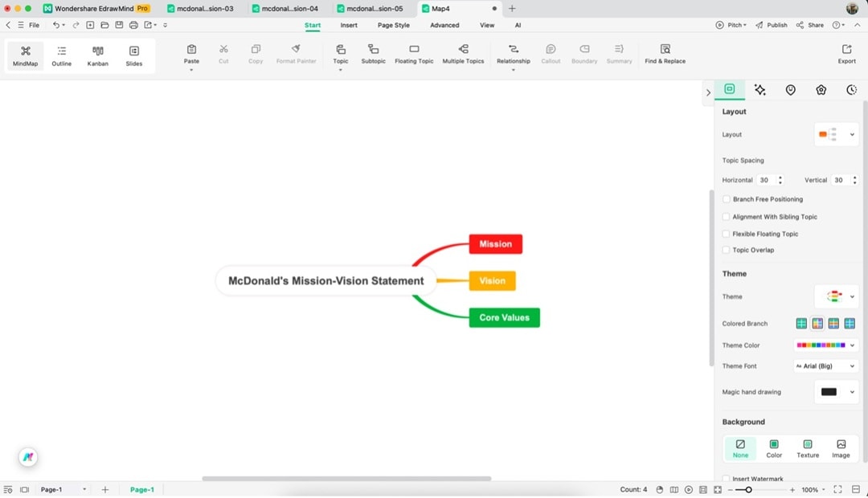The width and height of the screenshot is (868, 498).
Task: Select the Mission topic node
Action: (x=495, y=244)
